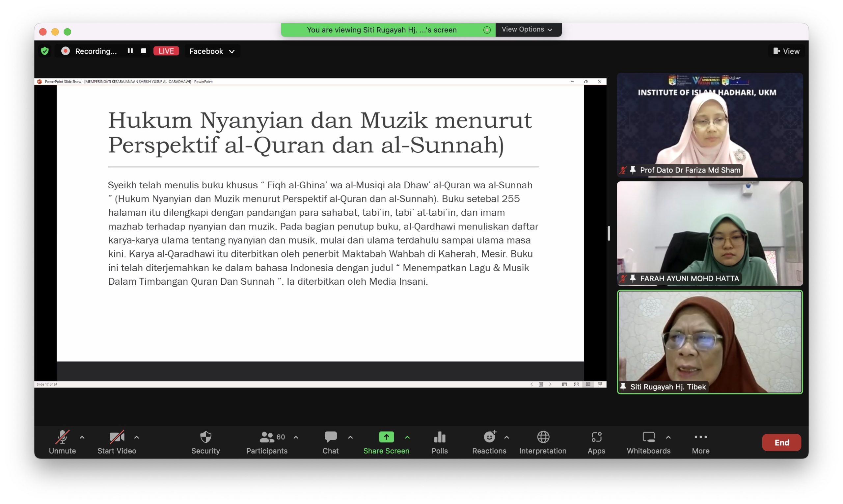Pause the recording
Image resolution: width=843 pixels, height=504 pixels.
click(x=130, y=51)
